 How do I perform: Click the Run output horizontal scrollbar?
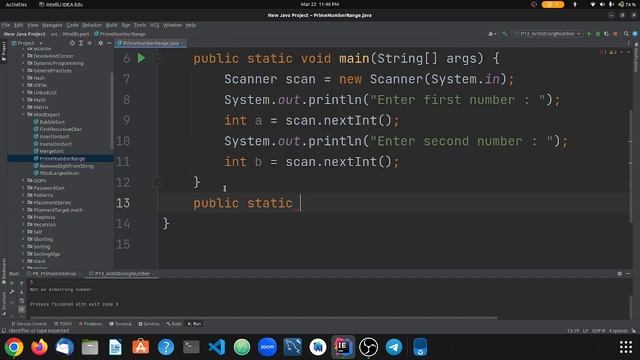coord(264,317)
